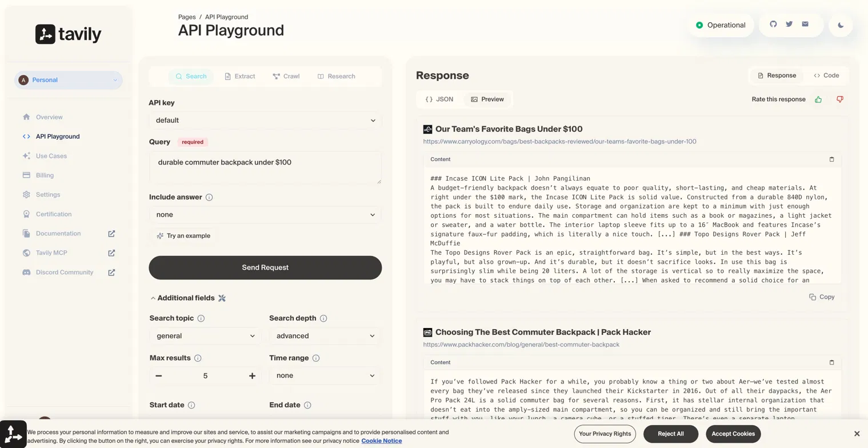Click Copy button under first result
This screenshot has width=868, height=448.
click(x=822, y=297)
